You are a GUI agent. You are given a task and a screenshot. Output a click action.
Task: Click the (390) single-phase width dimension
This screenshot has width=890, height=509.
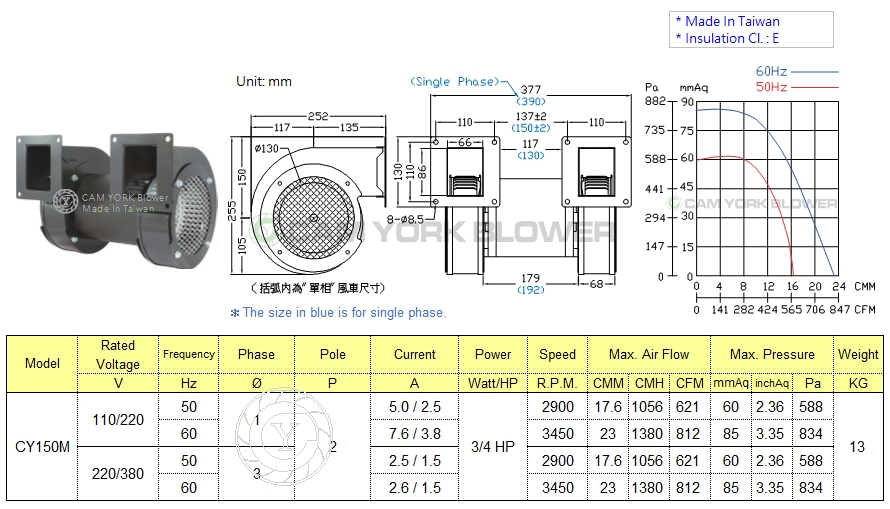[531, 101]
